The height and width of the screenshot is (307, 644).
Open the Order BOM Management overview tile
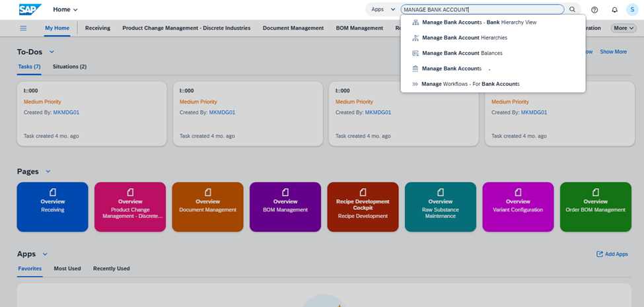(x=596, y=207)
